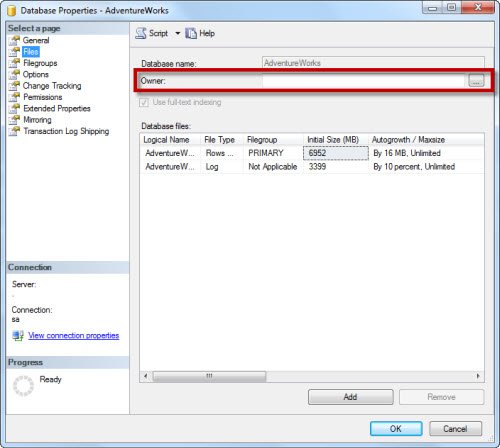Select the Files page
Image resolution: width=500 pixels, height=448 pixels.
pyautogui.click(x=31, y=52)
